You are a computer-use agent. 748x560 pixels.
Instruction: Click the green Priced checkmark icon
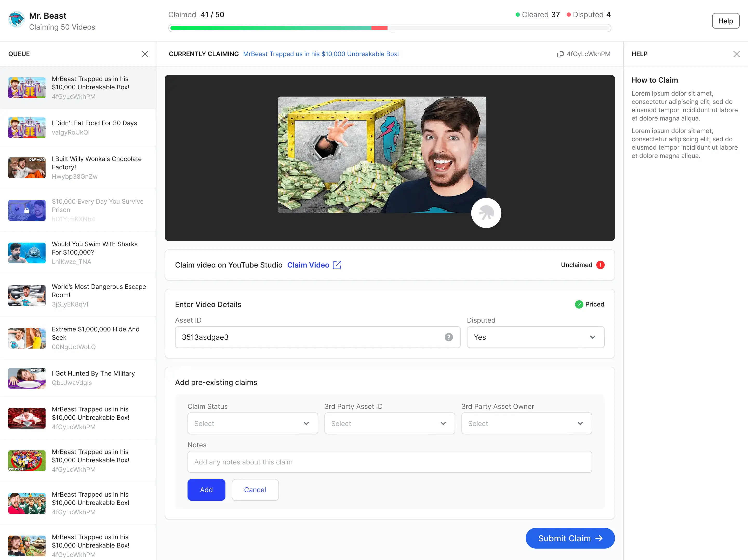[579, 304]
